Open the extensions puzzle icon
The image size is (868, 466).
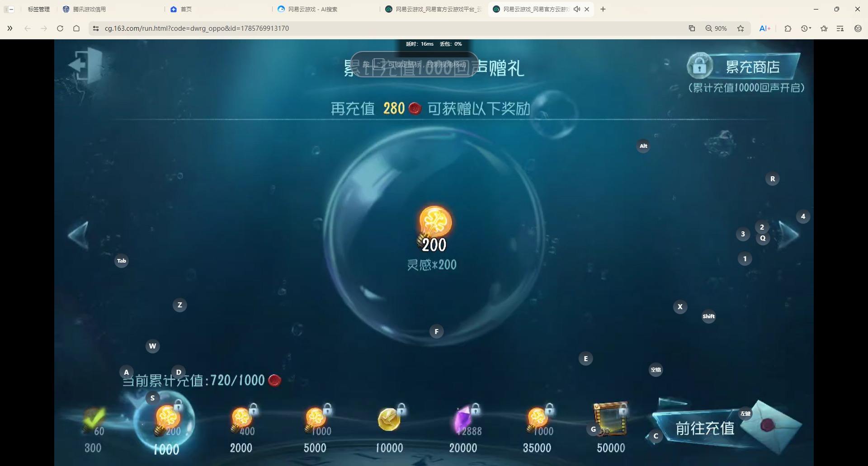pos(788,28)
